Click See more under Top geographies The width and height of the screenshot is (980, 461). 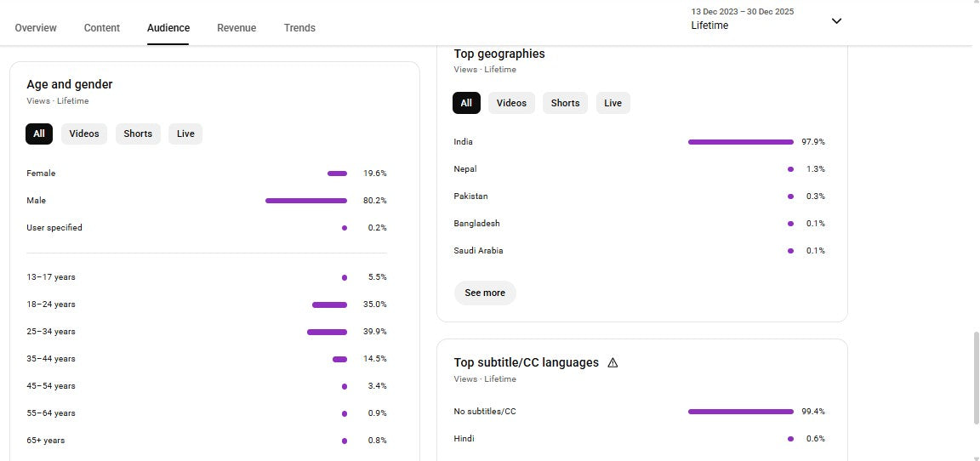point(485,293)
